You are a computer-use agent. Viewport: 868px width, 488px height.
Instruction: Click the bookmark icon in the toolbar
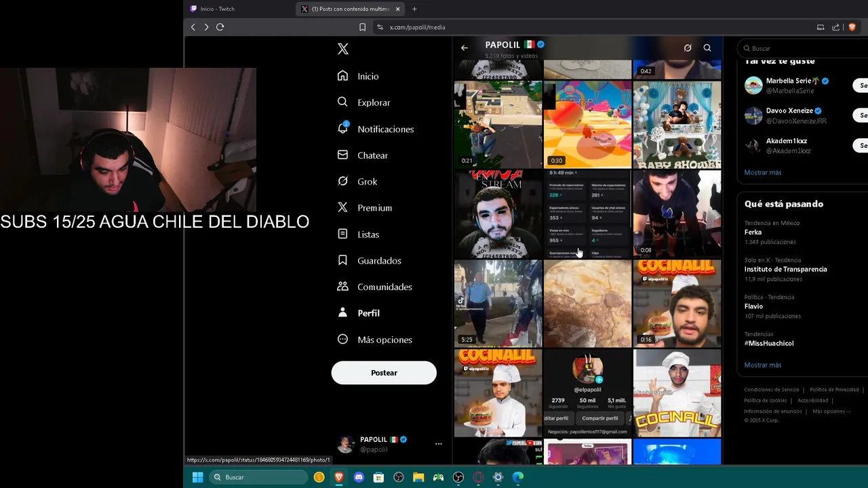coord(362,27)
